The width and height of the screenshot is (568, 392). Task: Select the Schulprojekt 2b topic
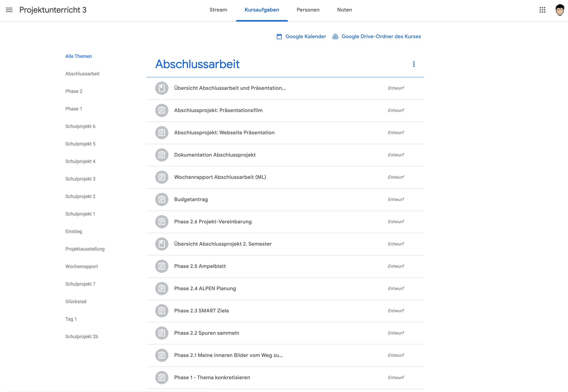coord(82,337)
